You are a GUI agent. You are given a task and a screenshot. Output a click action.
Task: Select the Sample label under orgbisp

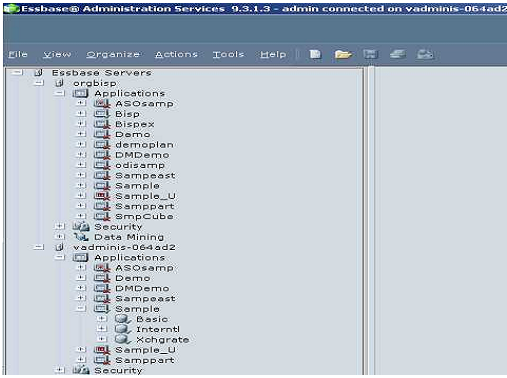[137, 186]
